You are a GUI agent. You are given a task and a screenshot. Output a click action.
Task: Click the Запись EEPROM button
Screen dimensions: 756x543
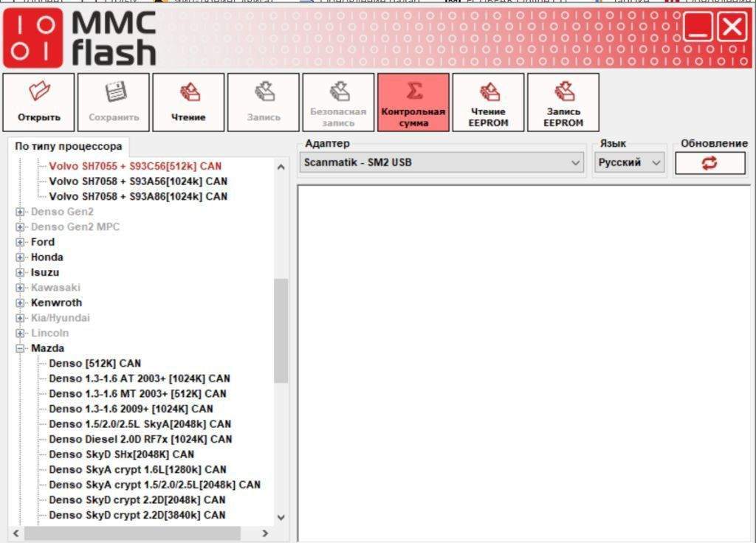563,102
